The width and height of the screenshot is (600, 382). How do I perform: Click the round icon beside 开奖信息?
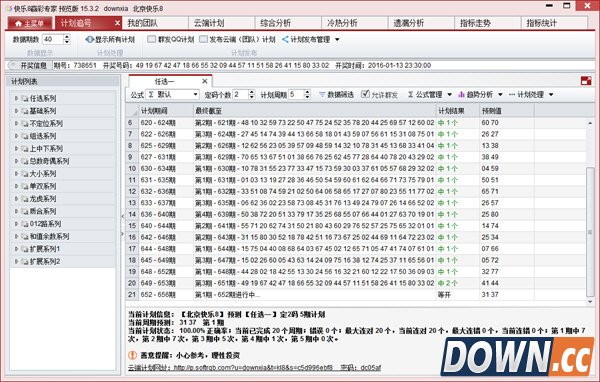[x=13, y=65]
